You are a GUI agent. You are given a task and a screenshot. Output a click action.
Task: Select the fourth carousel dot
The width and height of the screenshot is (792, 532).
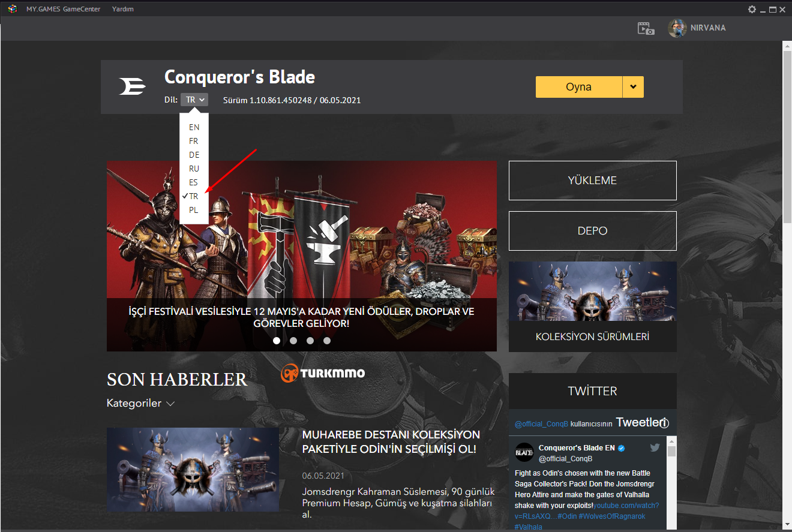point(327,341)
